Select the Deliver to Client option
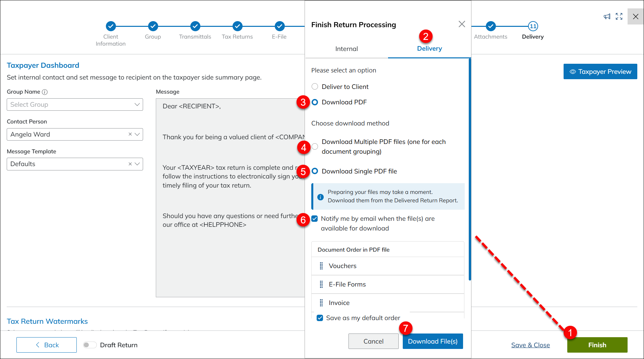Viewport: 644px width, 359px height. [315, 87]
